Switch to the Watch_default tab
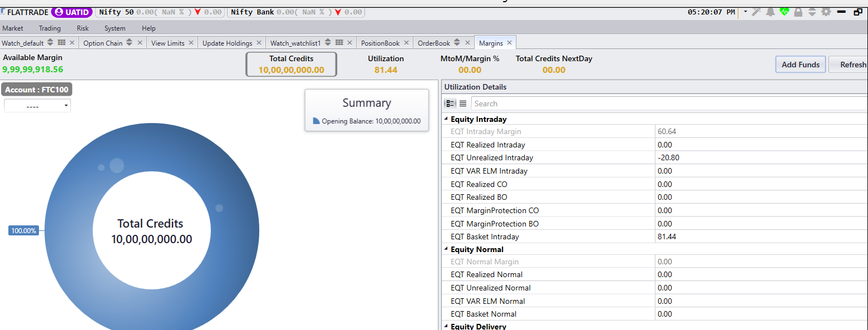 coord(23,43)
